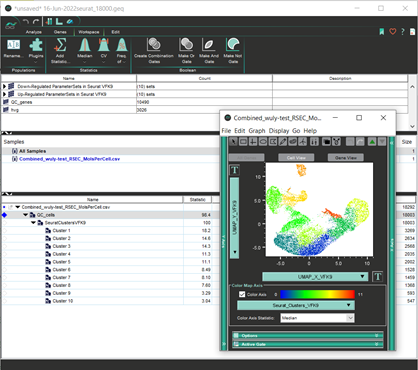The width and height of the screenshot is (418, 370).
Task: Click the Y-axis transform T button
Action: [235, 170]
